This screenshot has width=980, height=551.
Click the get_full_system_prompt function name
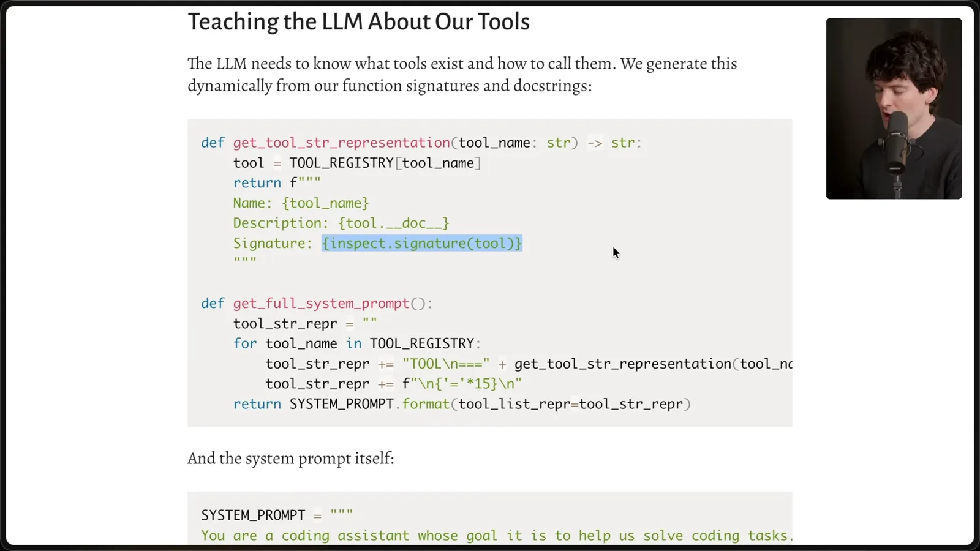321,303
